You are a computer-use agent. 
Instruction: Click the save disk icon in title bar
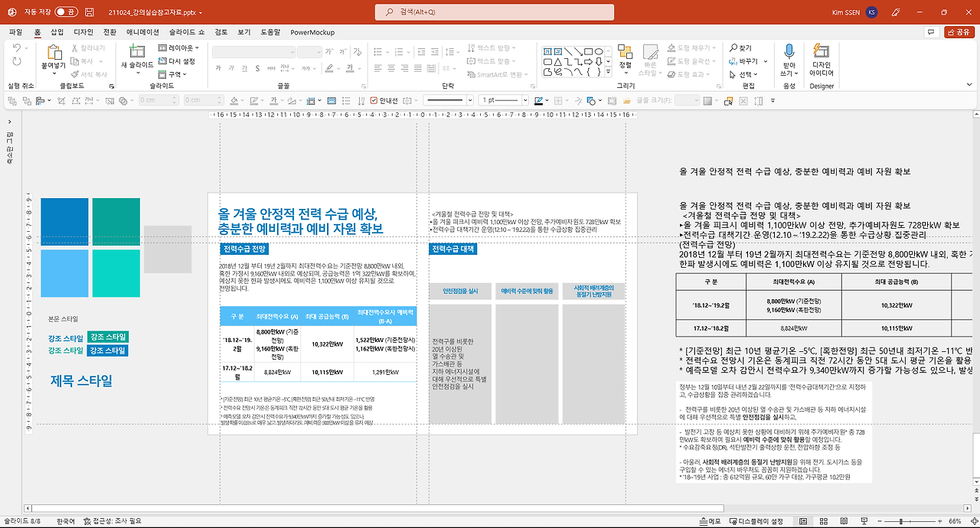point(90,12)
